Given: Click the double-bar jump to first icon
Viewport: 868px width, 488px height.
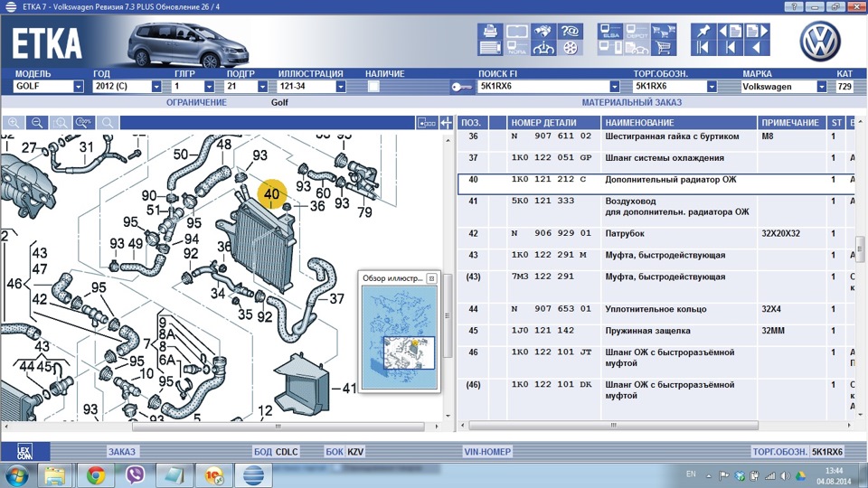Looking at the screenshot, I should pos(703,48).
